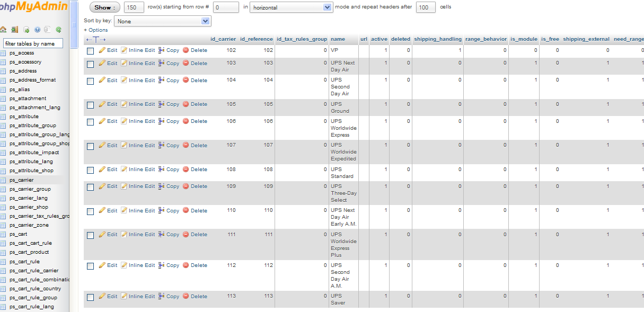The width and height of the screenshot is (644, 312).
Task: Click table icon beside ps_cart
Action: (3, 234)
